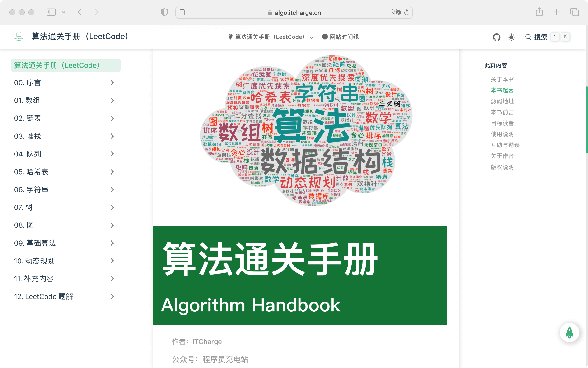Image resolution: width=588 pixels, height=368 pixels.
Task: Click the 关于本书 link in page contents
Action: [502, 79]
